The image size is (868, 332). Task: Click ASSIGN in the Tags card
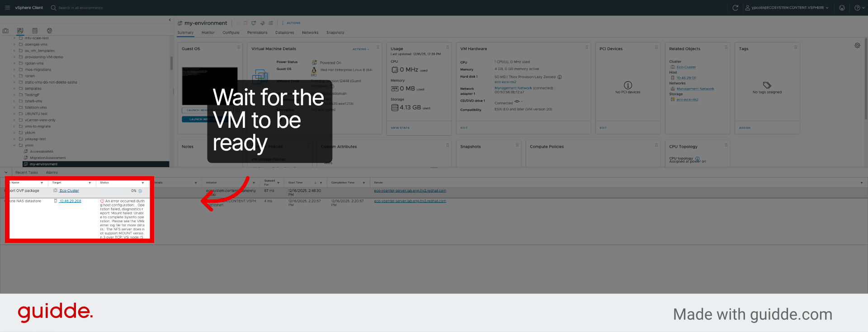tap(745, 128)
